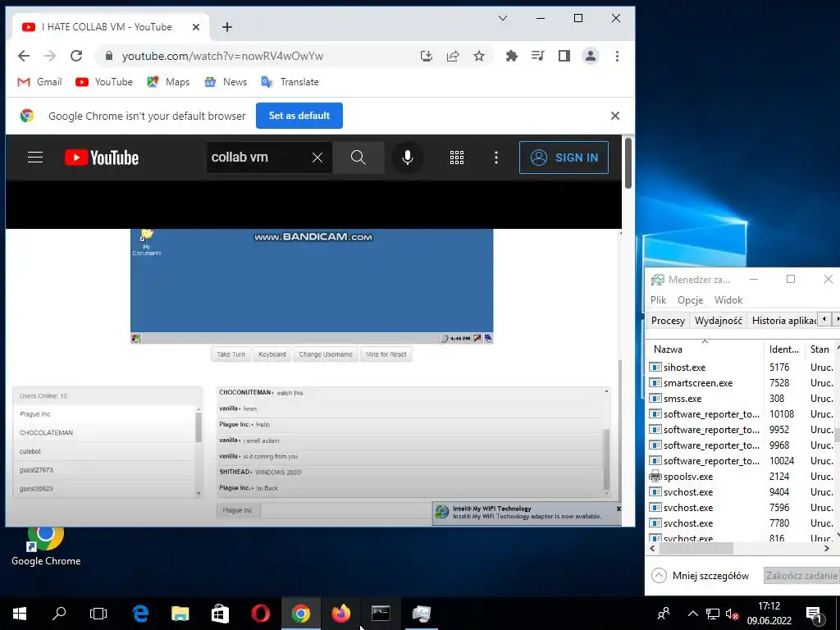
Task: Open YouTube settings three-dot menu
Action: coord(496,157)
